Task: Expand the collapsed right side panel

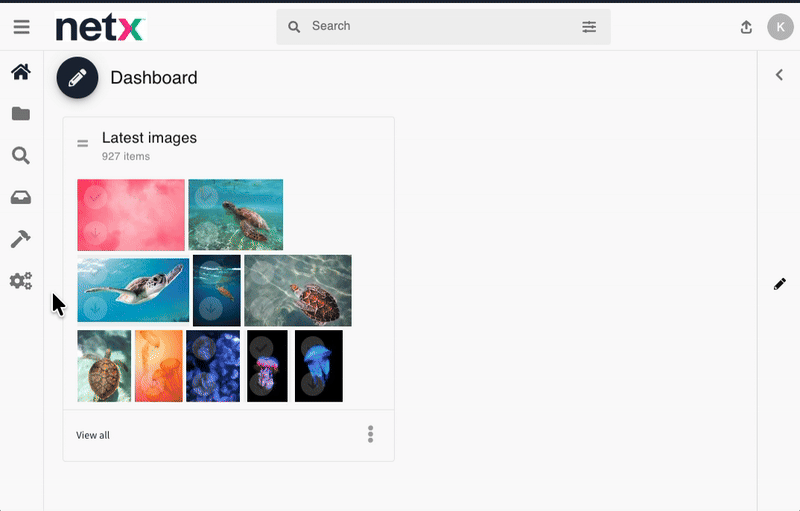Action: [779, 75]
